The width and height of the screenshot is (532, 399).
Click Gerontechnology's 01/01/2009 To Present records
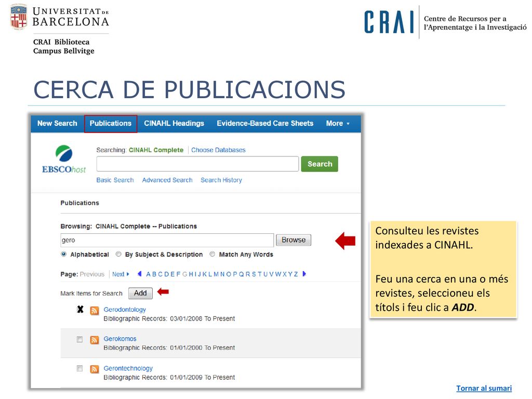point(202,377)
